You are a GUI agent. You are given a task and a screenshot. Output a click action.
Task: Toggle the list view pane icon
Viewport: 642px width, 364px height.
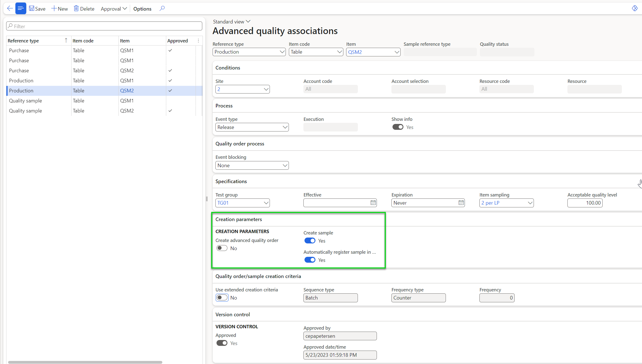(21, 8)
